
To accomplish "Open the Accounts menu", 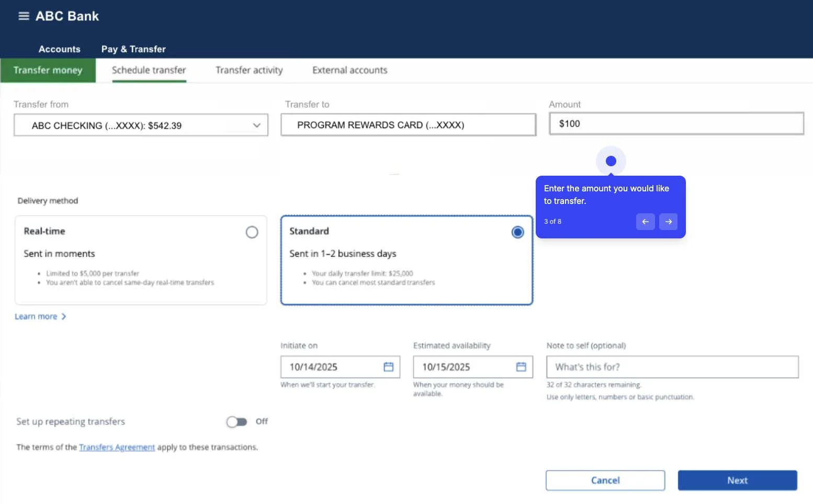I will click(x=60, y=49).
